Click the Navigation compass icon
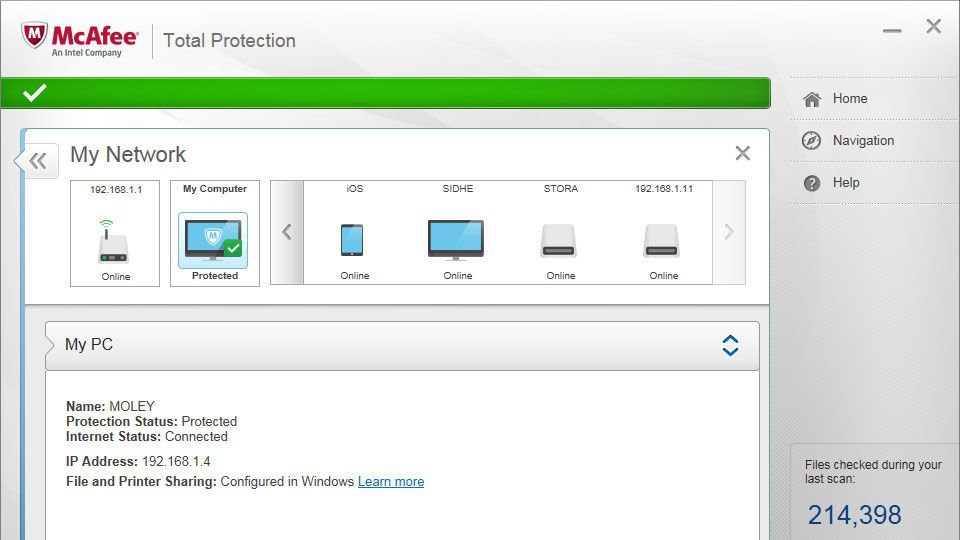Viewport: 960px width, 540px height. 811,140
